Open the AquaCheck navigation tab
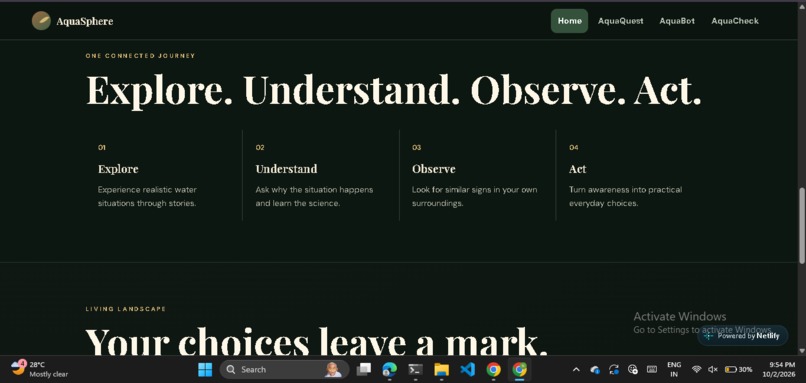This screenshot has width=806, height=383. point(735,21)
